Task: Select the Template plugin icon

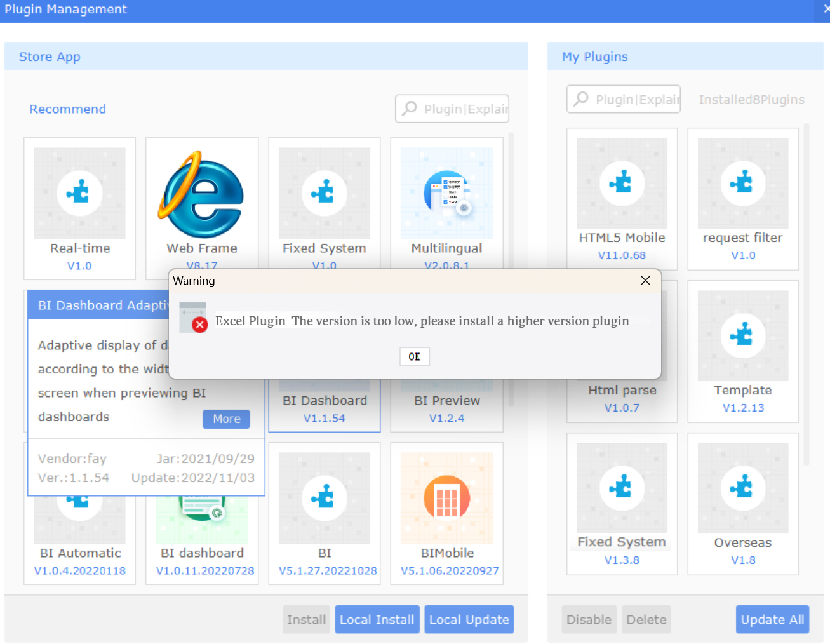Action: coord(742,335)
